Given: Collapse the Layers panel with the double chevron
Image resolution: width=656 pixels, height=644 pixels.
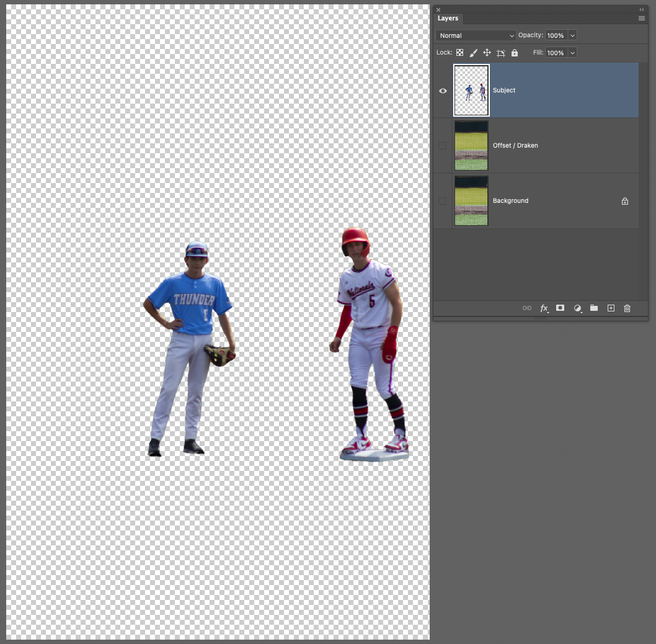Looking at the screenshot, I should pos(641,9).
